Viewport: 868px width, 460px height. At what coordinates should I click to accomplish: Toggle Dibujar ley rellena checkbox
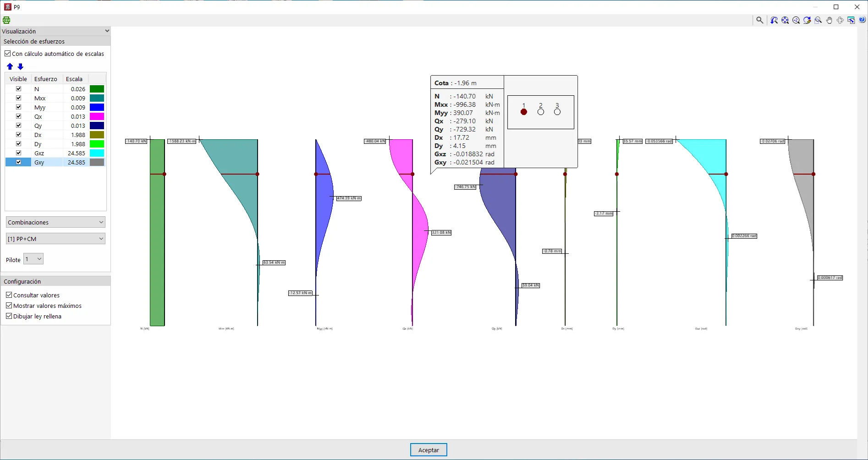point(9,316)
